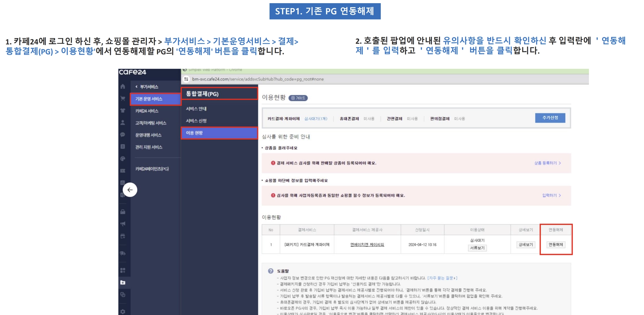Click the 편의점결제 status label
This screenshot has width=644, height=315.
(440, 119)
